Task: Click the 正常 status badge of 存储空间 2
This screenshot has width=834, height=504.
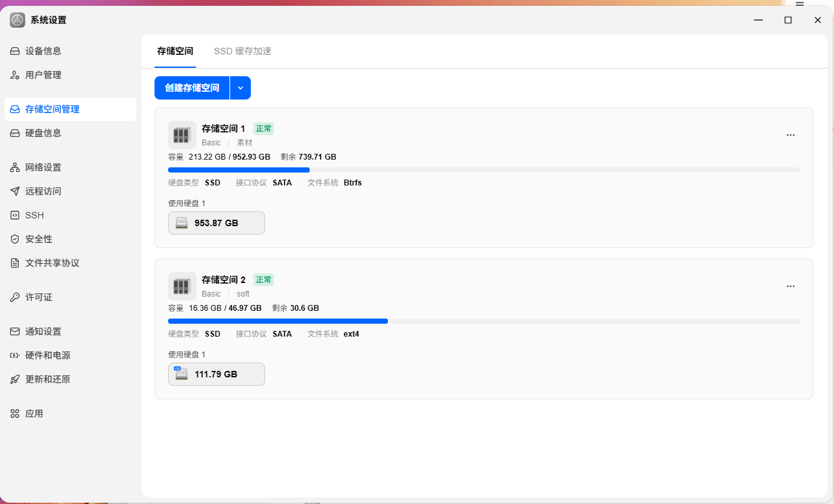Action: (x=264, y=280)
